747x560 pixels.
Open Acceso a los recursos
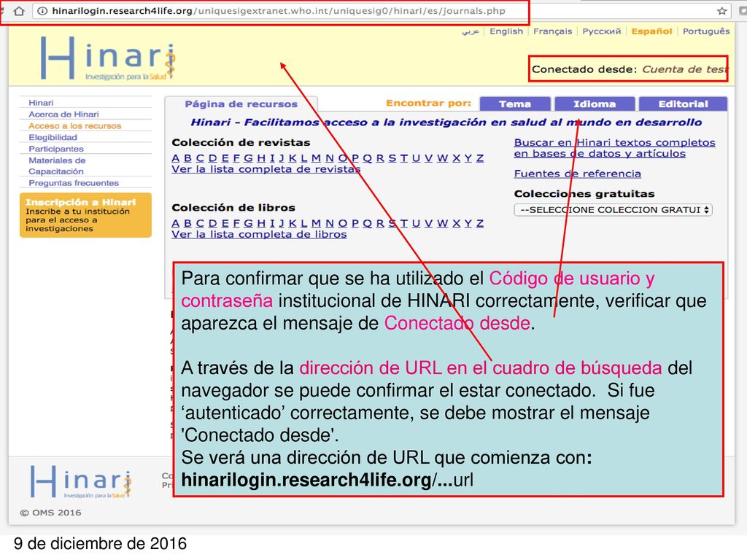pyautogui.click(x=75, y=125)
